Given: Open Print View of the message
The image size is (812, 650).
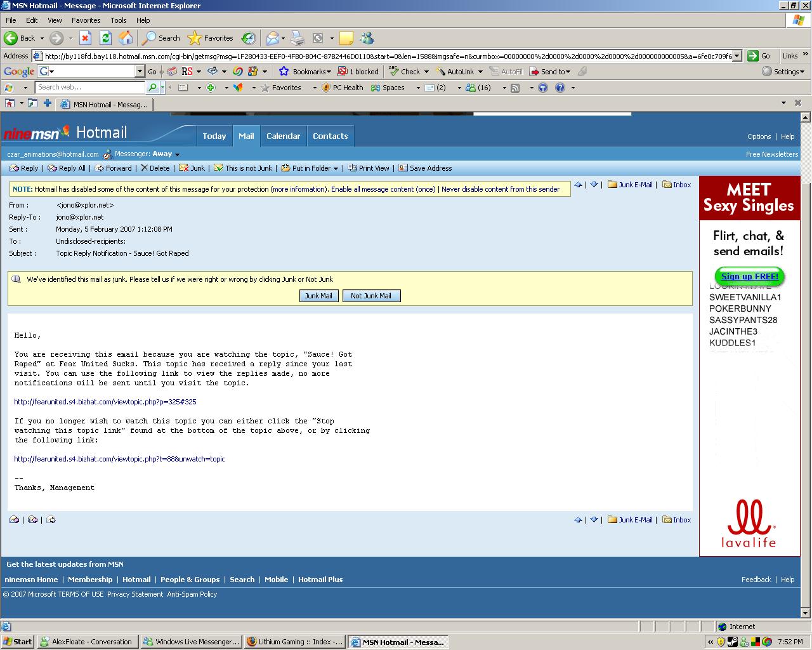Looking at the screenshot, I should click(x=368, y=168).
